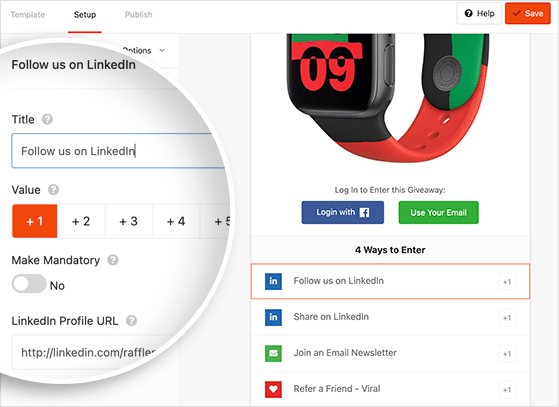
Task: Click the Use Your Email button
Action: 439,212
